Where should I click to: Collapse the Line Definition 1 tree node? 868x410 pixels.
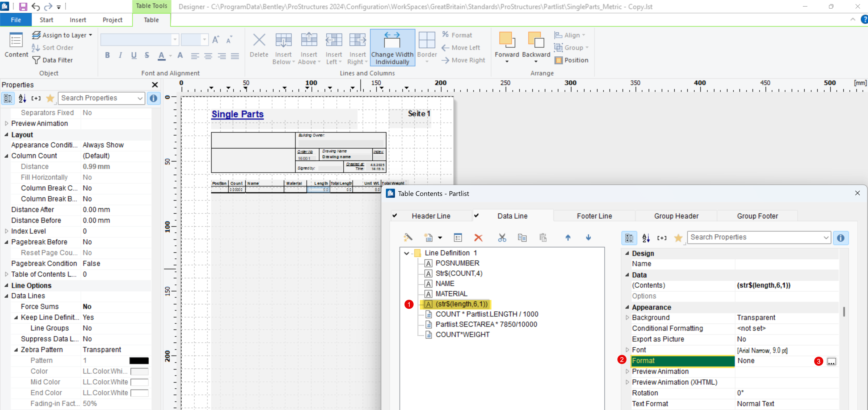(x=407, y=254)
